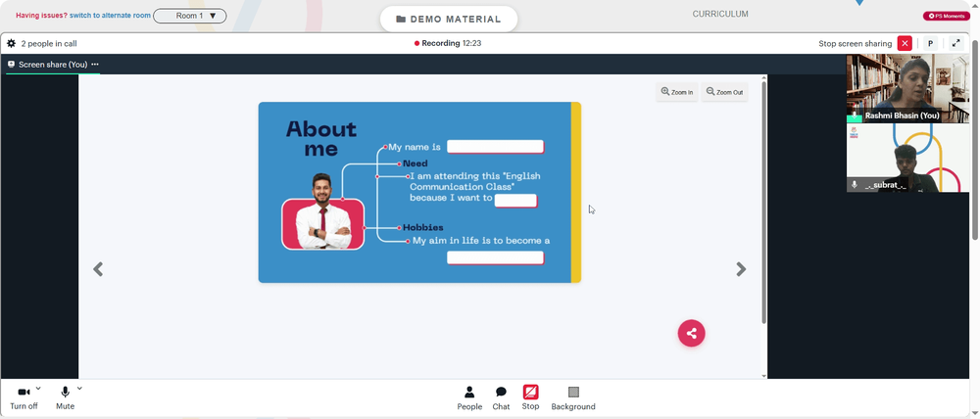Image resolution: width=980 pixels, height=419 pixels.
Task: Zoom Out on the slide
Action: pyautogui.click(x=724, y=92)
